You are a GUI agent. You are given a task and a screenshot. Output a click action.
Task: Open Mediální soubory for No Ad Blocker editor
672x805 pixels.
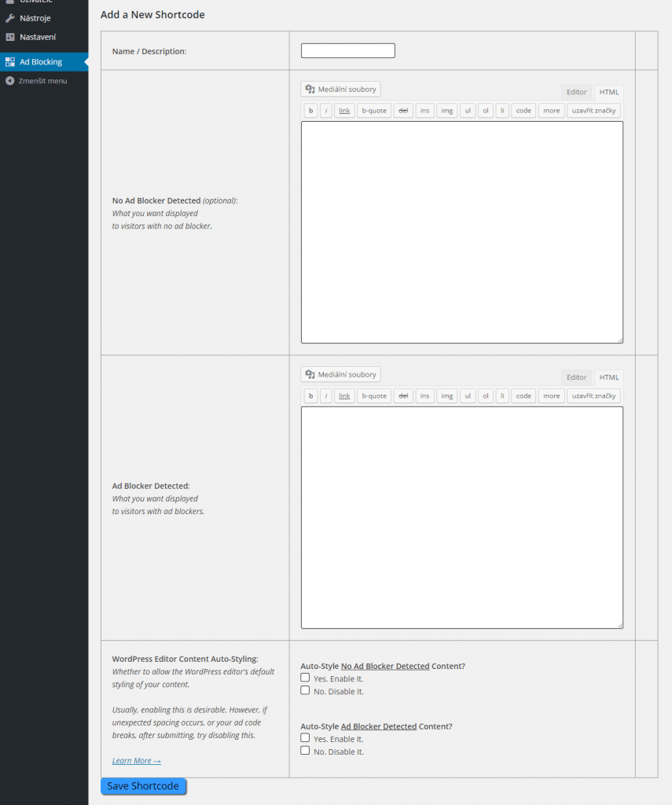pos(340,89)
